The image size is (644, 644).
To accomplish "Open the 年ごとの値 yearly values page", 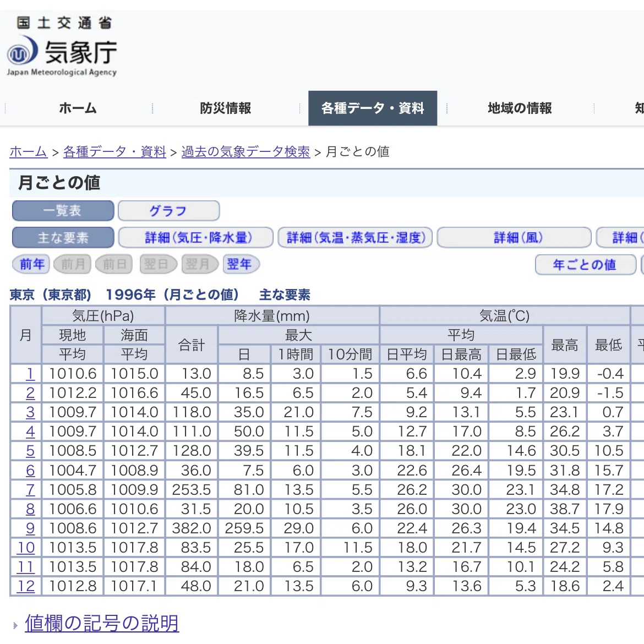I will (x=585, y=265).
